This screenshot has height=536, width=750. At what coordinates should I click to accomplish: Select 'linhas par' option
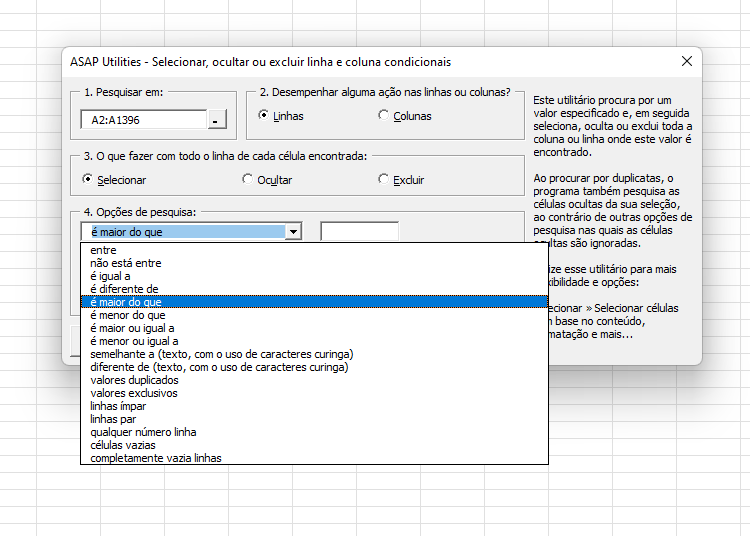pyautogui.click(x=314, y=419)
